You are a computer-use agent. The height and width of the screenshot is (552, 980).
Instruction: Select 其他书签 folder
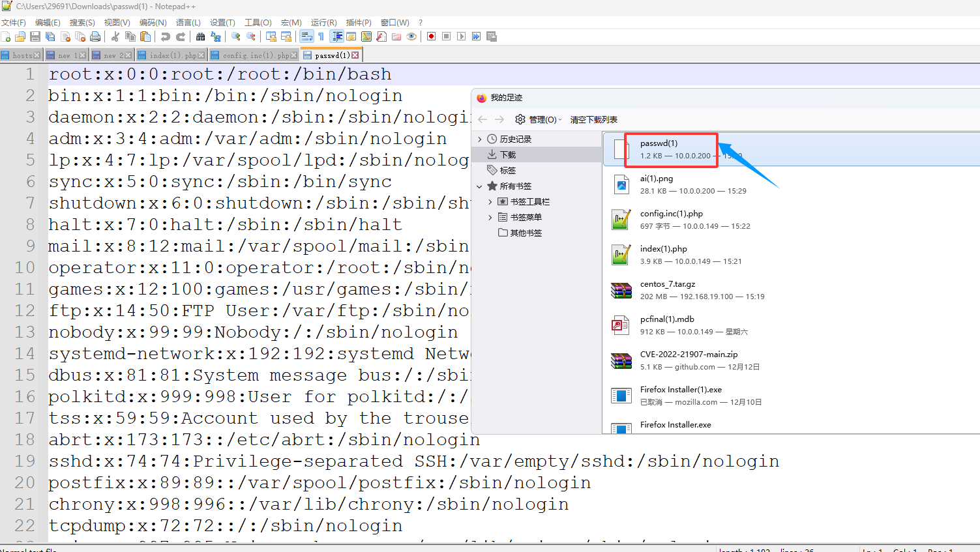click(x=537, y=233)
